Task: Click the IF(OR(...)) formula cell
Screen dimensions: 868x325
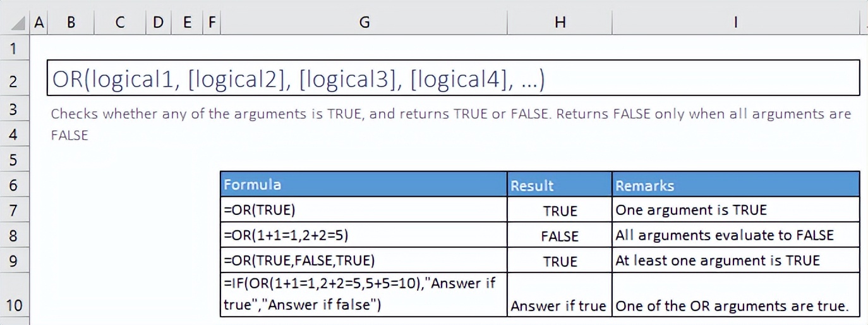Action: pyautogui.click(x=363, y=295)
